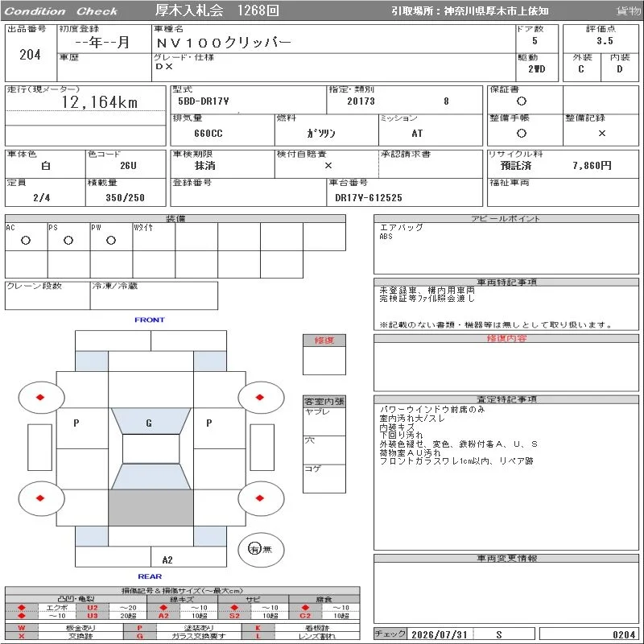Screen dimensions: 644x644
Task: Click the red C2 code in the legend
Action: click(x=305, y=616)
